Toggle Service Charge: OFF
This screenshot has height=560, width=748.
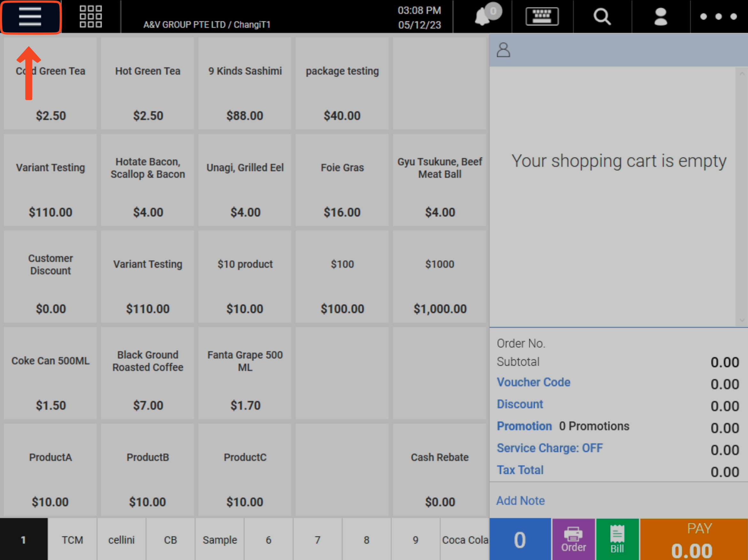point(549,448)
